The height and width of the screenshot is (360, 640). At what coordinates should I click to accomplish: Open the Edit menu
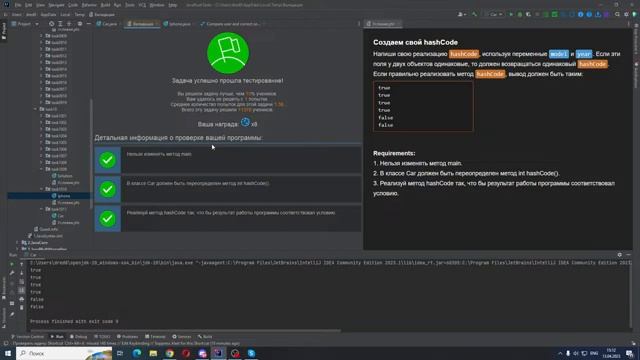28,5
